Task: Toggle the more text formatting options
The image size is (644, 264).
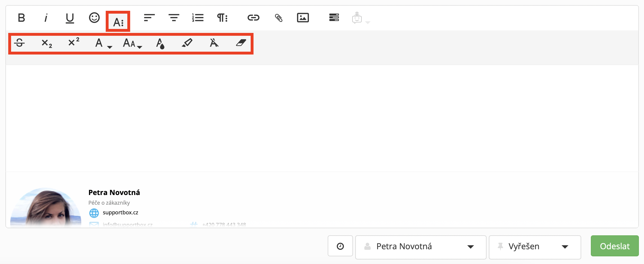Action: click(x=118, y=22)
